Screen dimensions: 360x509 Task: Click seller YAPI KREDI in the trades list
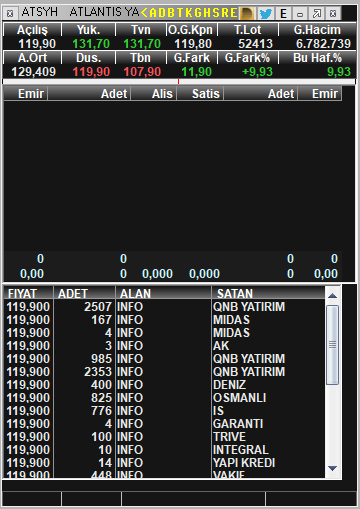(x=244, y=463)
